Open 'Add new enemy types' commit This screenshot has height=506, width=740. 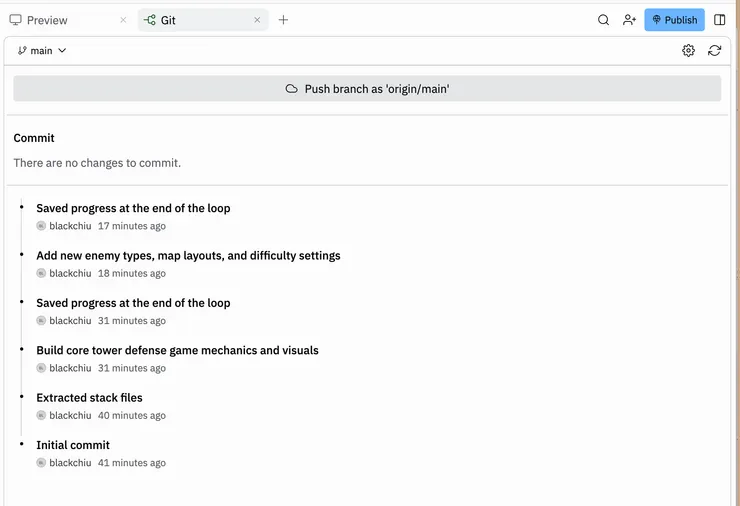[x=188, y=256]
